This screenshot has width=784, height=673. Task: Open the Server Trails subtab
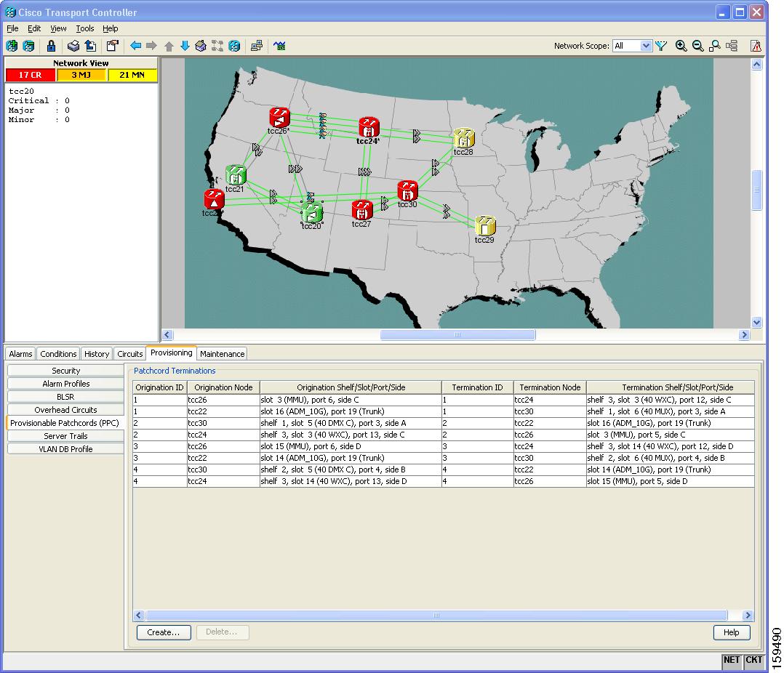pyautogui.click(x=65, y=435)
